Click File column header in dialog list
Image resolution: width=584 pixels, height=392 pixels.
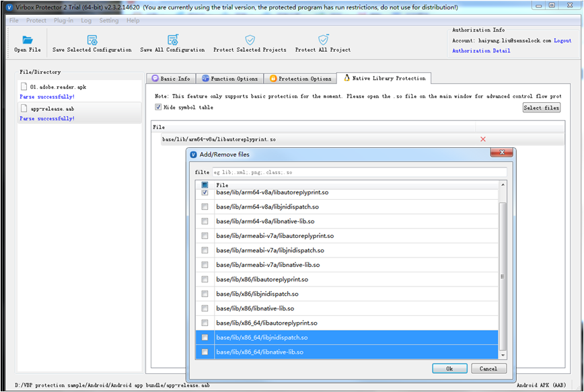[222, 185]
